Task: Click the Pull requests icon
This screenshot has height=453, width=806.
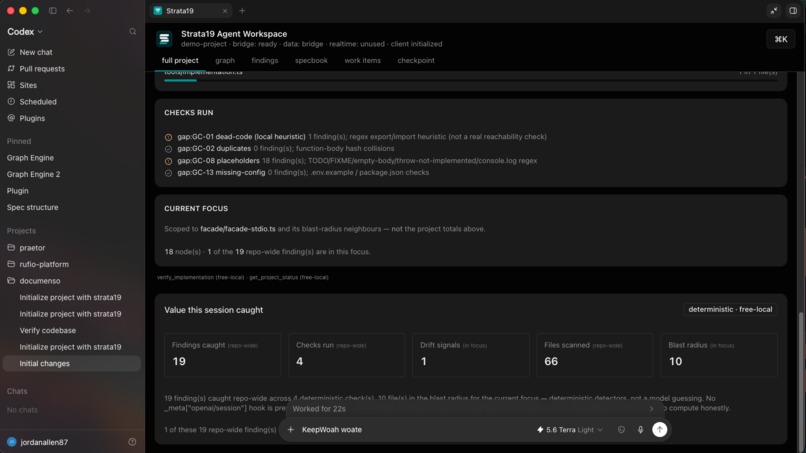Action: tap(11, 68)
